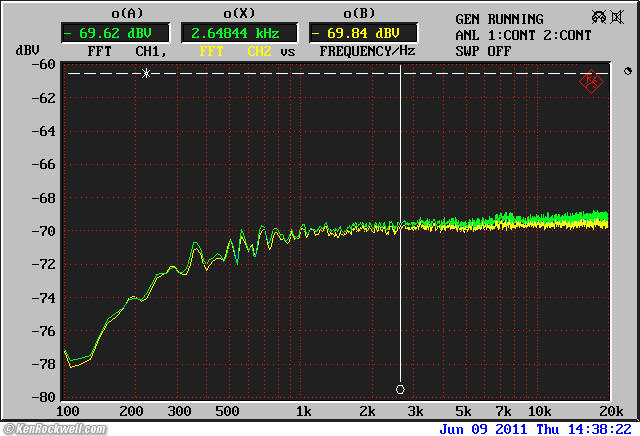This screenshot has width=640, height=436.
Task: Click the GEN RUNNING status text
Action: pyautogui.click(x=499, y=19)
